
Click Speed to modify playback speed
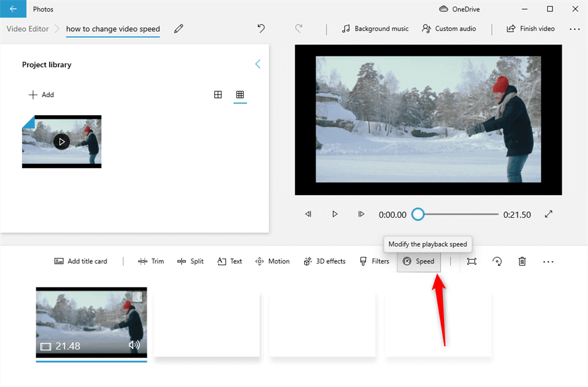click(x=419, y=262)
